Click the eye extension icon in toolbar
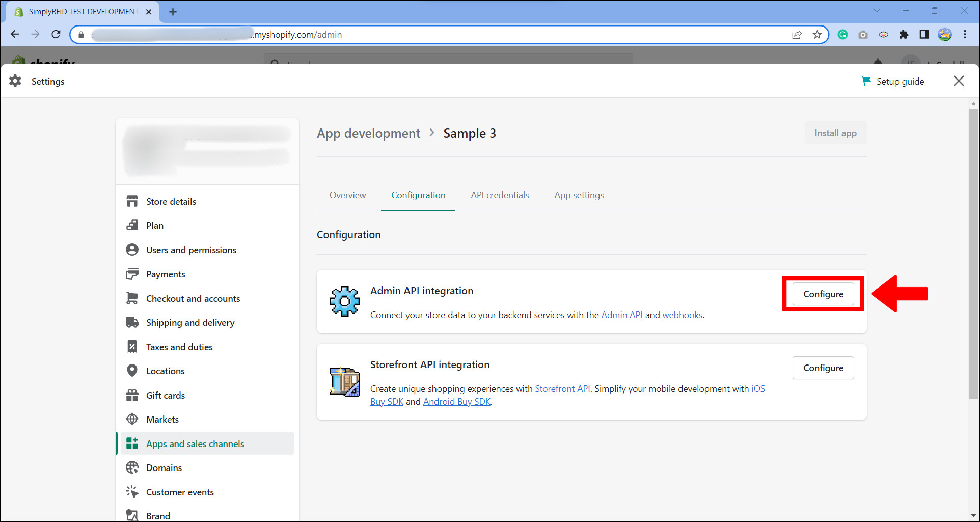 (883, 35)
